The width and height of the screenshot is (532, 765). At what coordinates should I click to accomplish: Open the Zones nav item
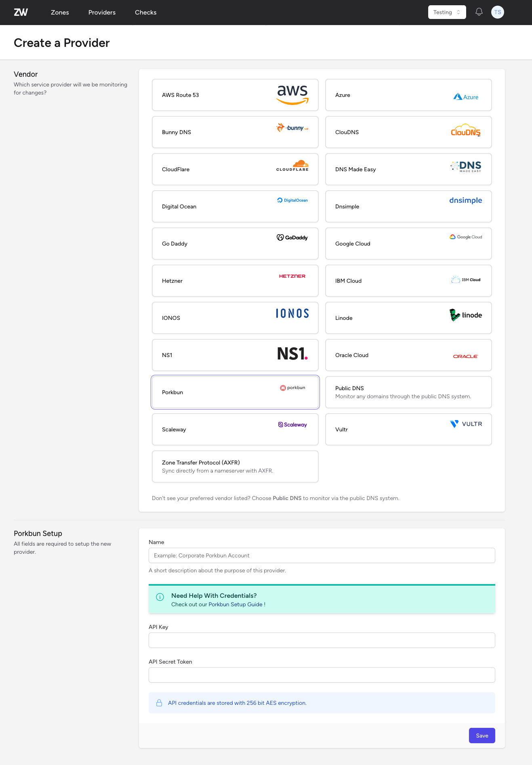tap(60, 13)
